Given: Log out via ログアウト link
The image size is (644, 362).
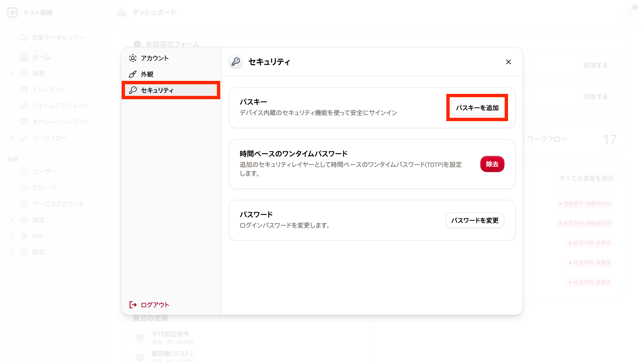Looking at the screenshot, I should tap(149, 305).
